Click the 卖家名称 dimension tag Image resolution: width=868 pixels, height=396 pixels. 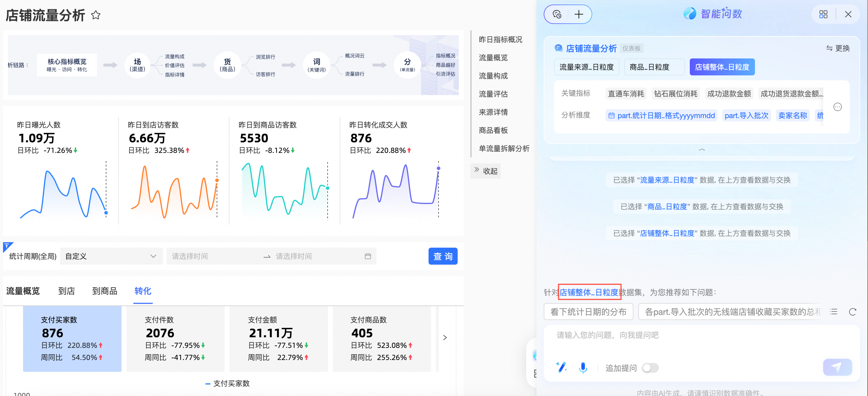click(793, 116)
